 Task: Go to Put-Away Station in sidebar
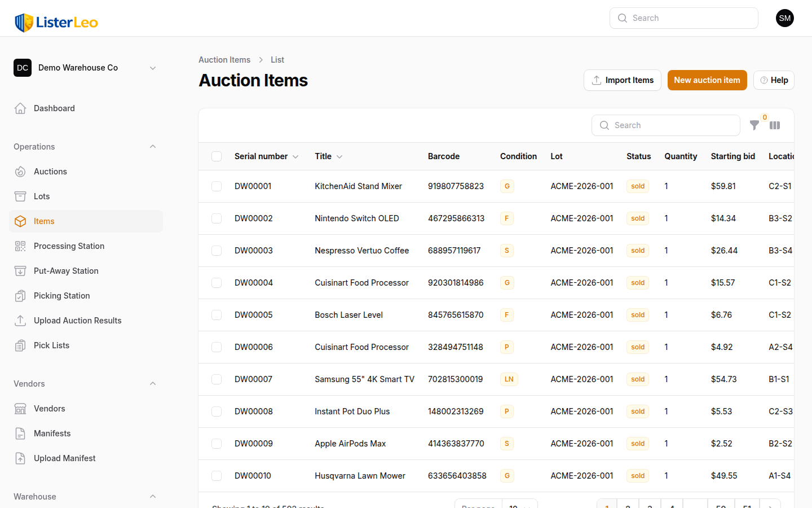tap(66, 271)
